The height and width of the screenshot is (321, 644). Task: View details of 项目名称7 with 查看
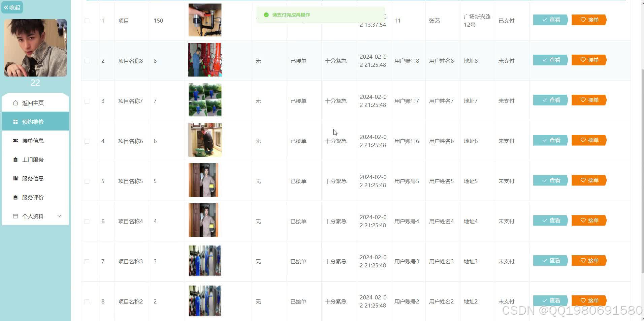551,100
